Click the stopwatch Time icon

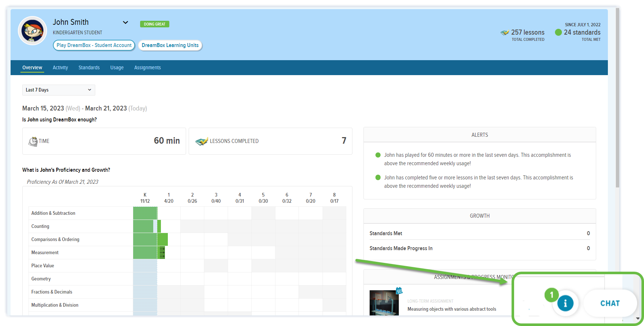(x=33, y=141)
